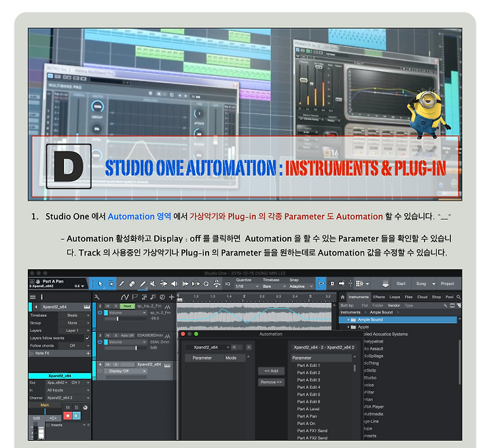The height and width of the screenshot is (448, 489).
Task: Open the Start page
Action: [x=401, y=284]
